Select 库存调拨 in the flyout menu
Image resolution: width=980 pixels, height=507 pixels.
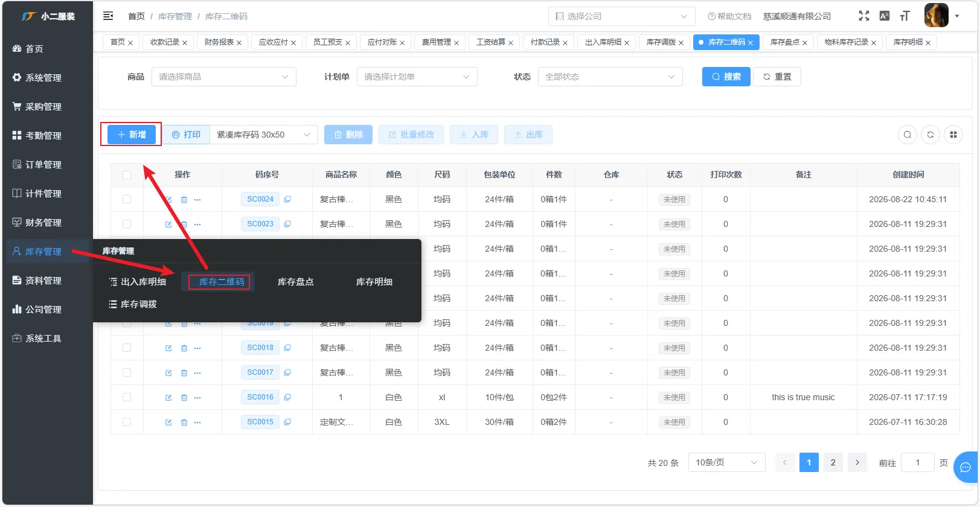pyautogui.click(x=133, y=304)
